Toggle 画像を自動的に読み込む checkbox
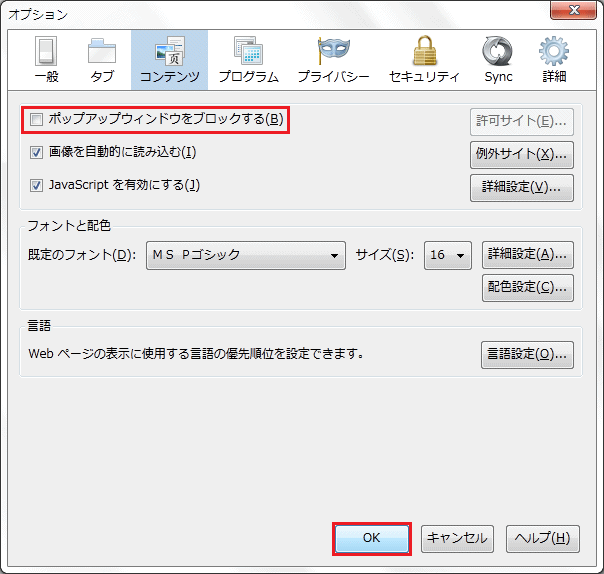The height and width of the screenshot is (574, 604). point(37,153)
